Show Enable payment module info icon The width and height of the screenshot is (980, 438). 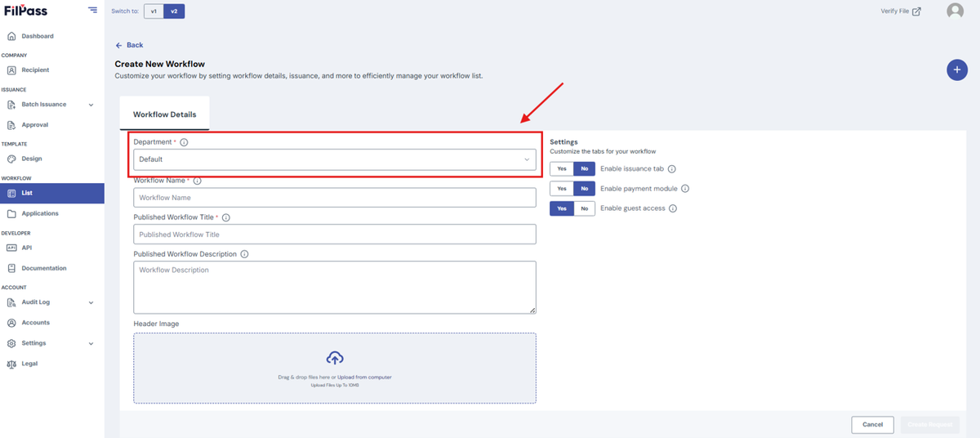pos(685,189)
